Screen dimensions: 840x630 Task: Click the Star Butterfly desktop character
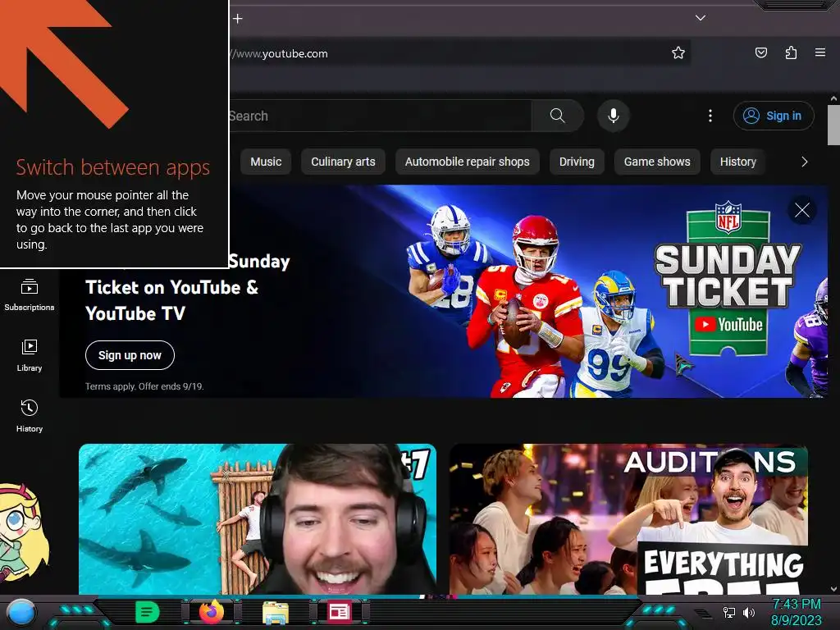[x=22, y=532]
